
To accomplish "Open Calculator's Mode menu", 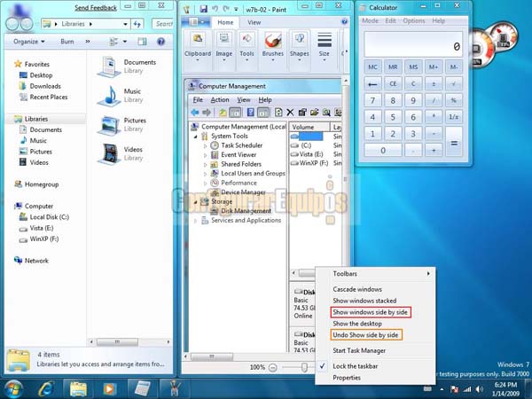I will tap(370, 20).
